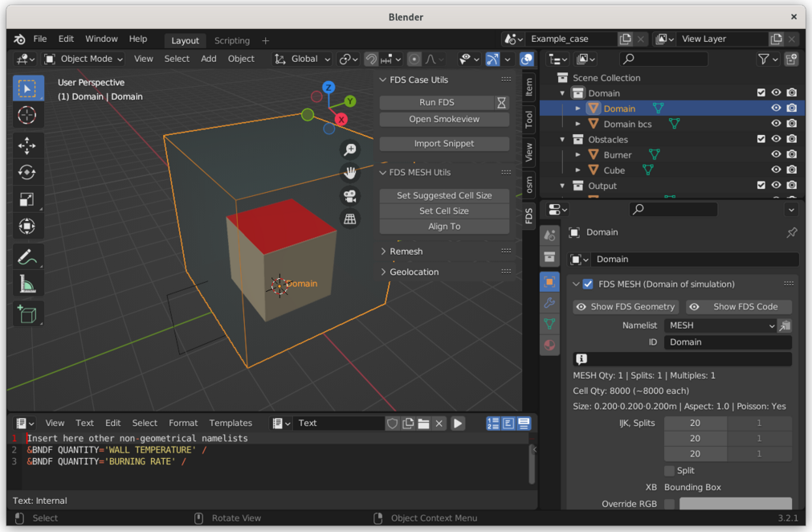Click the viewport zoom magnifier icon
The image size is (812, 532).
pyautogui.click(x=350, y=149)
